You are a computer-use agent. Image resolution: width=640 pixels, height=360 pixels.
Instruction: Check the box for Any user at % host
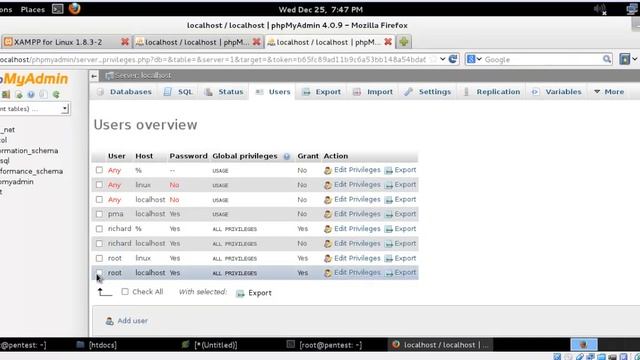pyautogui.click(x=99, y=170)
